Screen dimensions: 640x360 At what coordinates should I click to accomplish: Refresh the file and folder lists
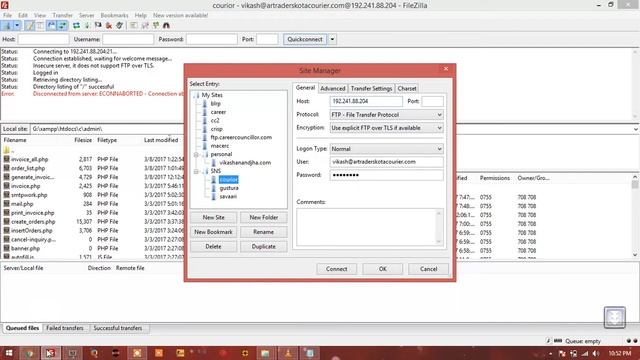point(76,26)
